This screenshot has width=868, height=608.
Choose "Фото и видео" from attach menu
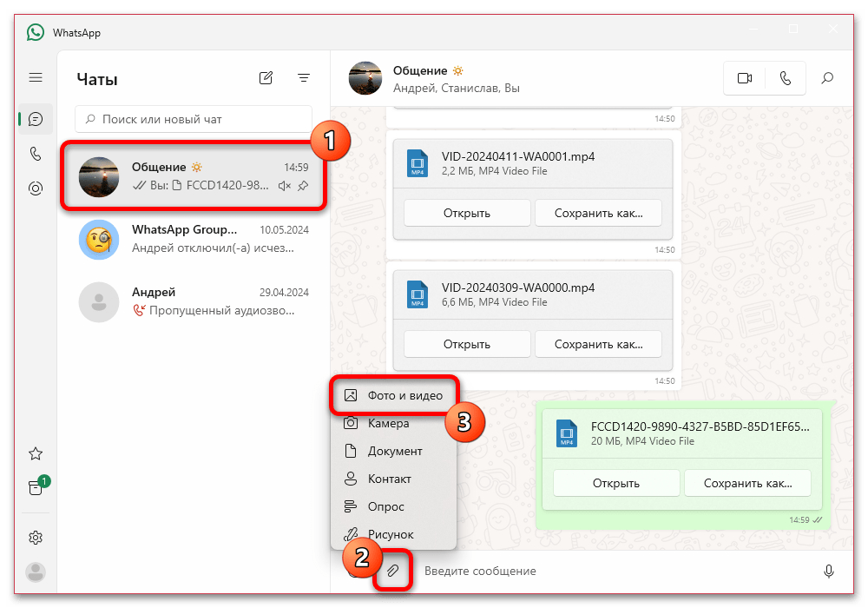click(394, 395)
